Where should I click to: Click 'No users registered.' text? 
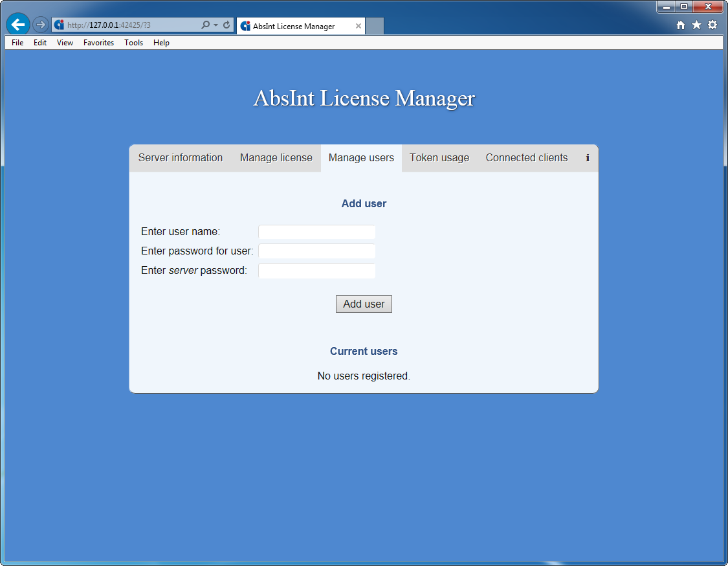(x=364, y=376)
